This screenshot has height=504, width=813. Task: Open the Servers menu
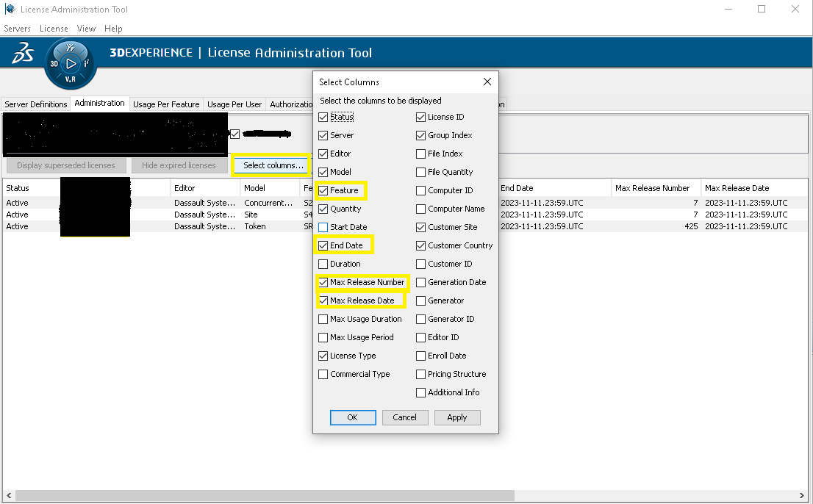coord(18,29)
